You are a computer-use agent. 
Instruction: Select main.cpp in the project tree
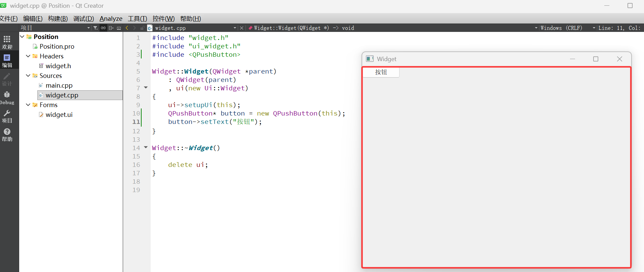click(x=59, y=85)
